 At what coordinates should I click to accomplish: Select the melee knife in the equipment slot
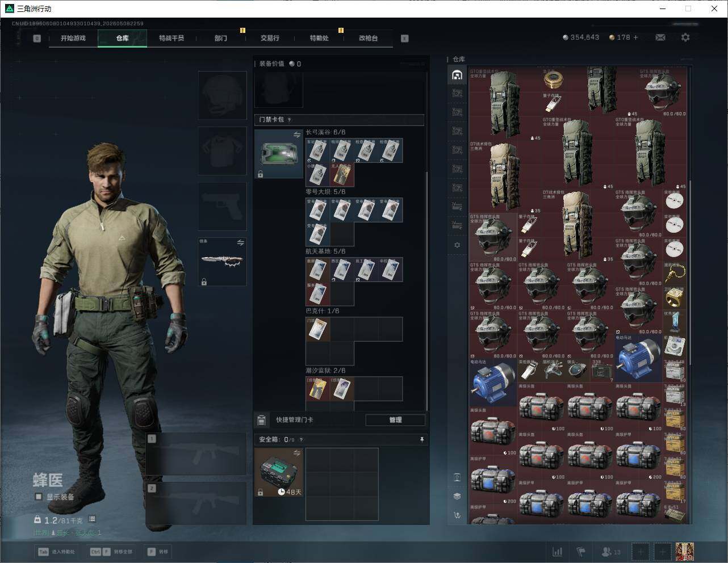point(223,262)
